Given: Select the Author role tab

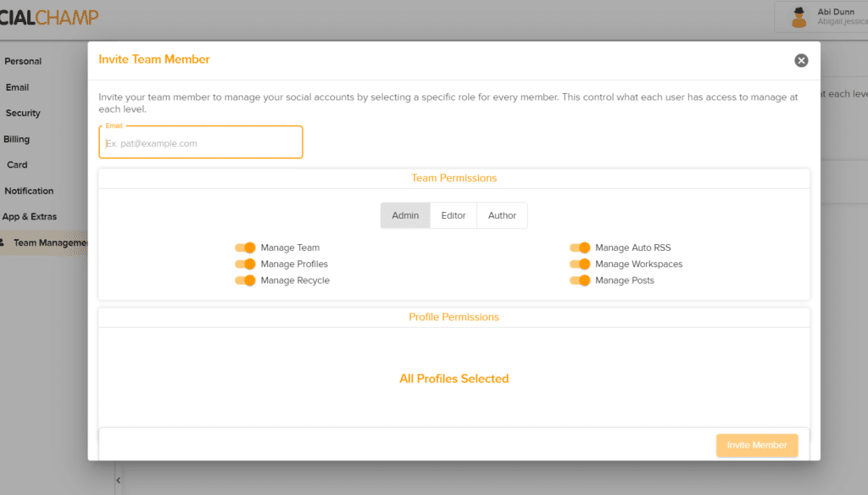Looking at the screenshot, I should coord(502,215).
